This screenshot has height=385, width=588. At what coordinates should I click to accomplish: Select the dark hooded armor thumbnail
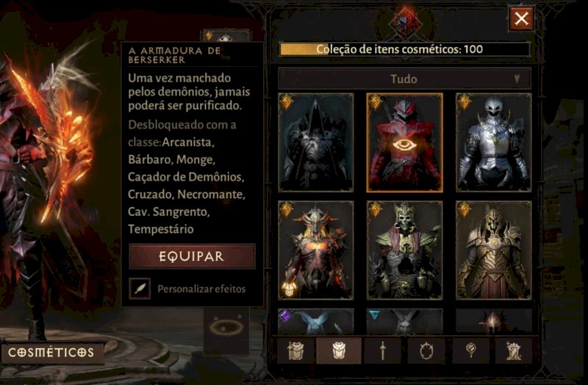coord(316,143)
